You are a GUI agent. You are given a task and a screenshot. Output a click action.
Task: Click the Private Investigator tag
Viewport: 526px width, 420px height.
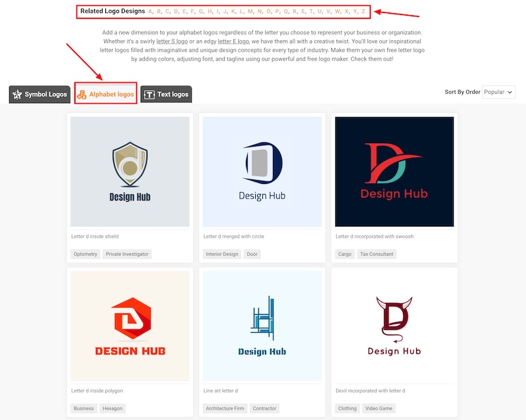click(127, 254)
